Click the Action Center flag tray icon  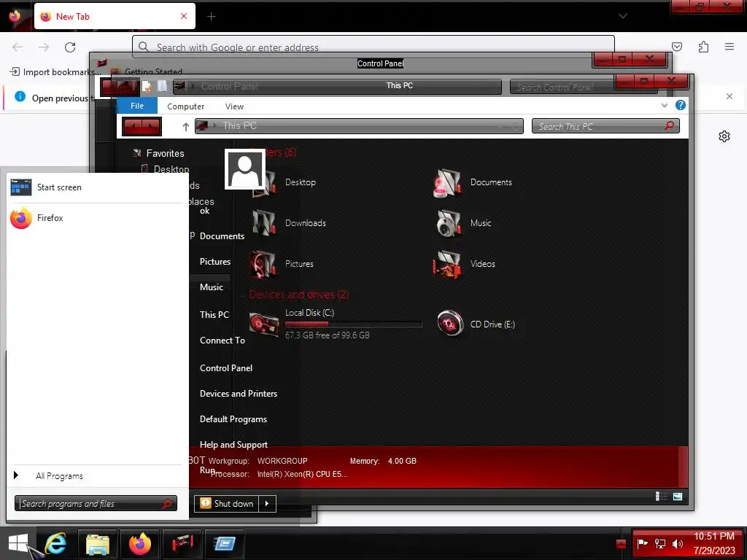click(643, 543)
